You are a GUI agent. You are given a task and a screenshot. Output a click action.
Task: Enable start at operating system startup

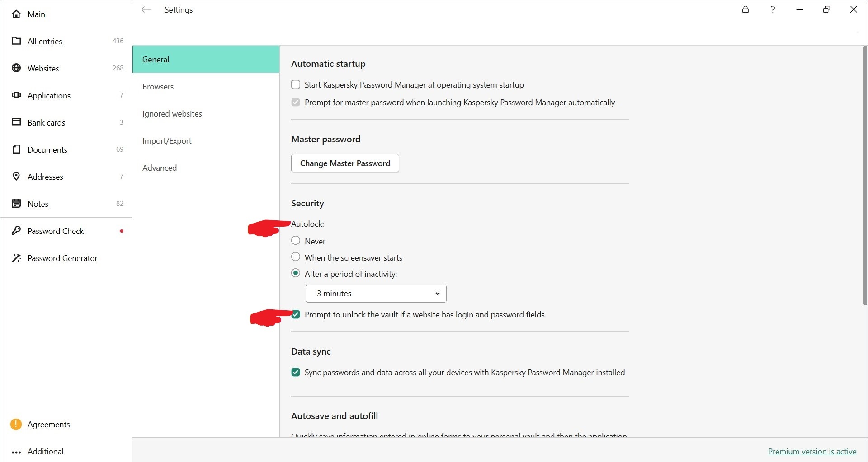click(296, 84)
